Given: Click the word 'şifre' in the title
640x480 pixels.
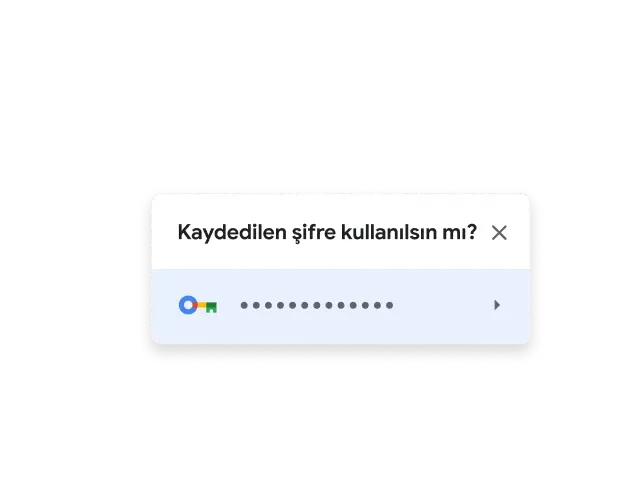Looking at the screenshot, I should [314, 232].
